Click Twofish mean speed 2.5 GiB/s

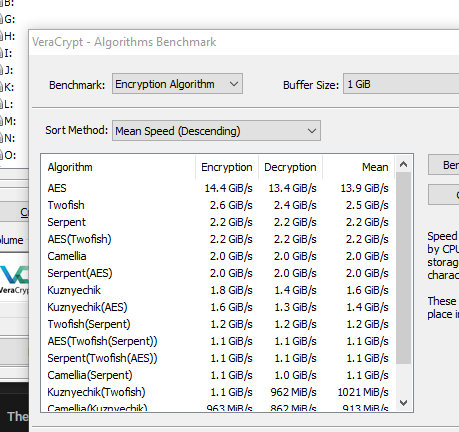click(x=367, y=205)
